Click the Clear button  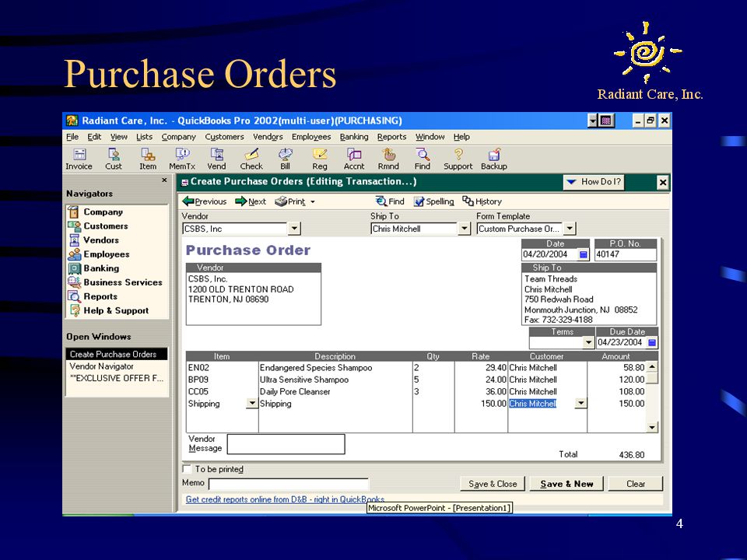pos(636,484)
